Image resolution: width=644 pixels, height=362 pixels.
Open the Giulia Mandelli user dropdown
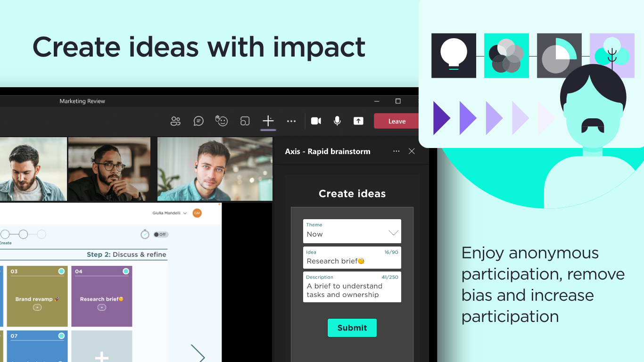pos(170,213)
